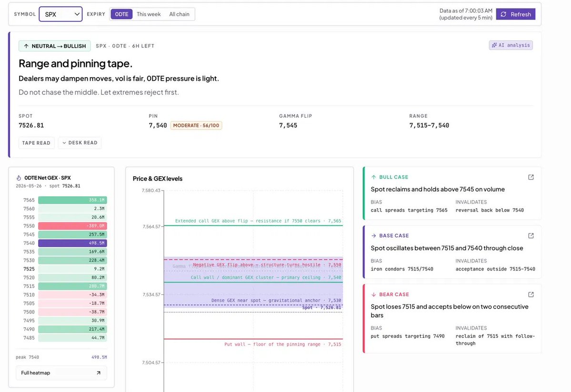Click 'peak 7540' summary text
Screen dimensions: 571x392
pyautogui.click(x=27, y=357)
